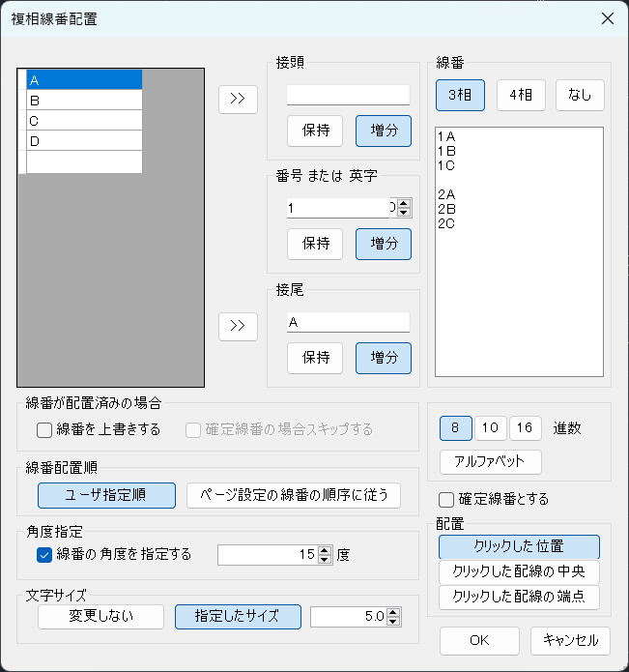
Task: Increase the 番号 value with up arrow
Action: click(x=404, y=204)
